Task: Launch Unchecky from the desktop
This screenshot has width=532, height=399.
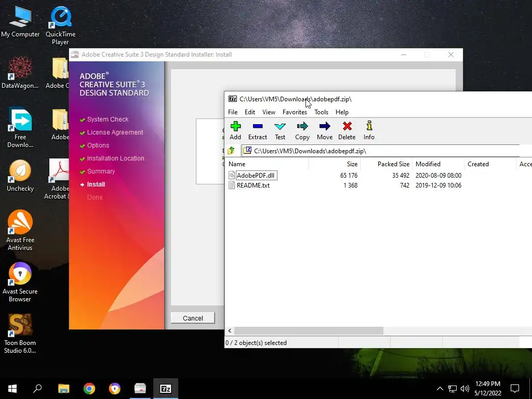Action: [20, 176]
